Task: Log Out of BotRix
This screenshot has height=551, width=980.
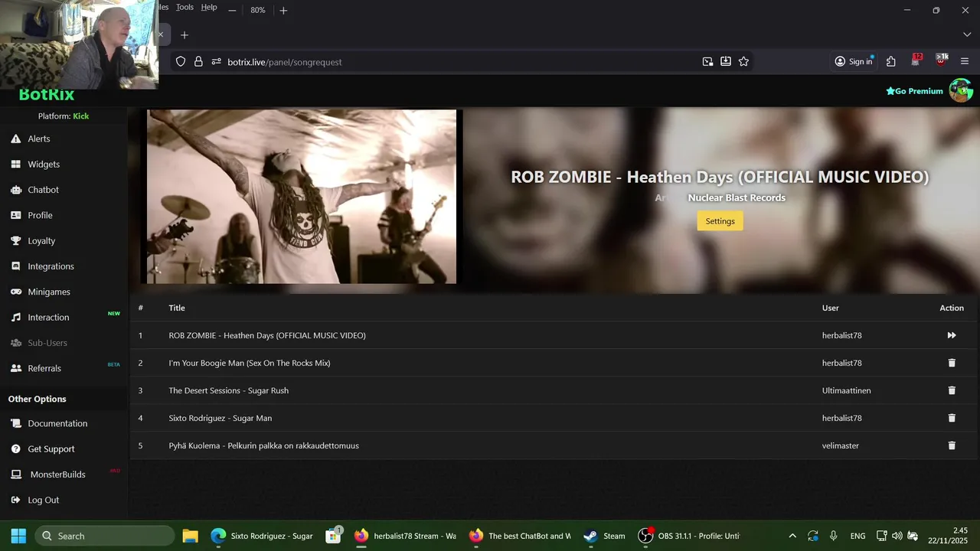Action: click(x=43, y=500)
